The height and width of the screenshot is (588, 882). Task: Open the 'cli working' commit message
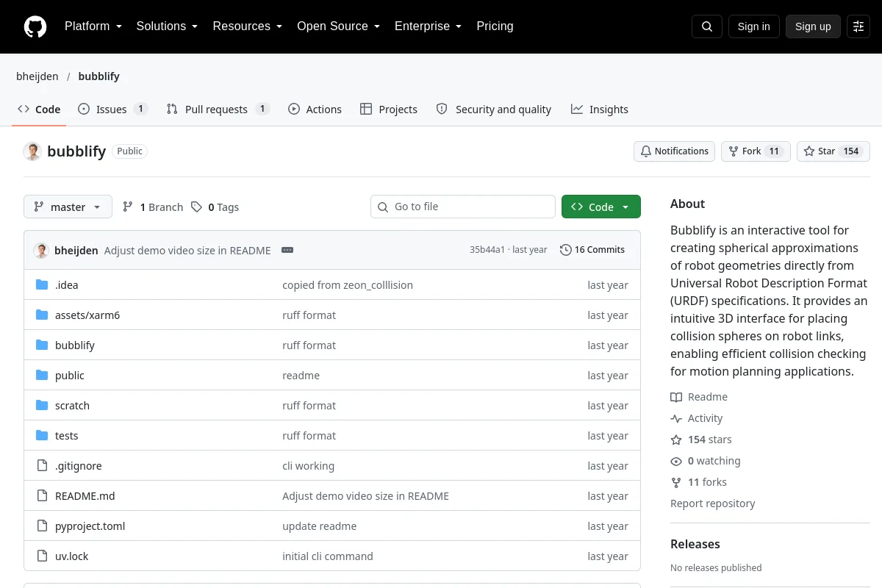pyautogui.click(x=308, y=466)
